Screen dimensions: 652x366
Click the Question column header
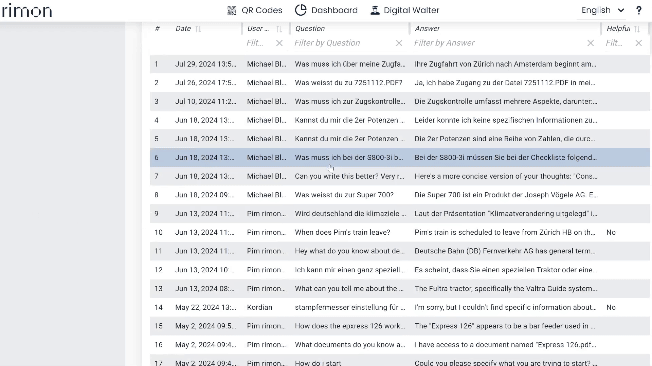coord(310,29)
